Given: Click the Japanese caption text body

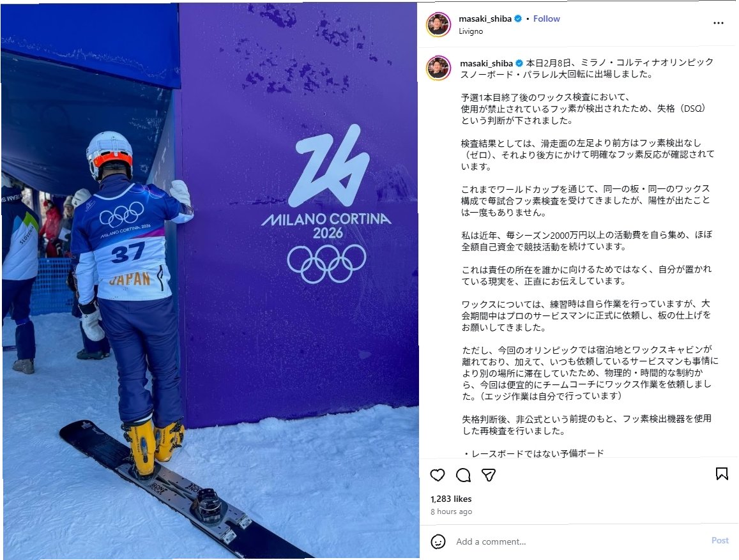Looking at the screenshot, I should pos(587,257).
